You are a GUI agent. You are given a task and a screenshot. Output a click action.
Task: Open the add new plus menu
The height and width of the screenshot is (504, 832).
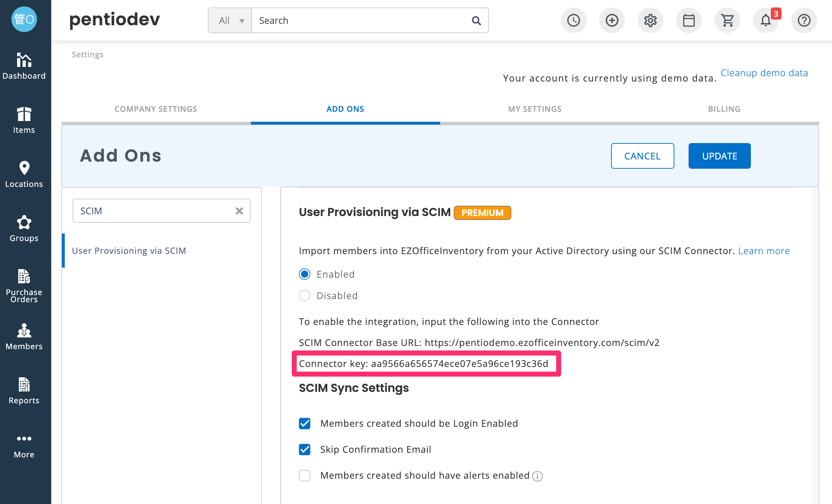[x=612, y=20]
